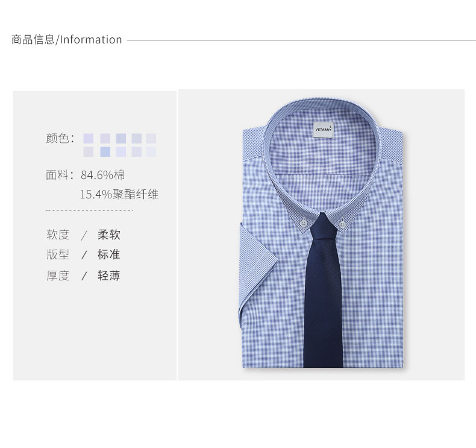476x448 pixels.
Task: Click the 商品信息/Information section heading
Action: click(66, 40)
